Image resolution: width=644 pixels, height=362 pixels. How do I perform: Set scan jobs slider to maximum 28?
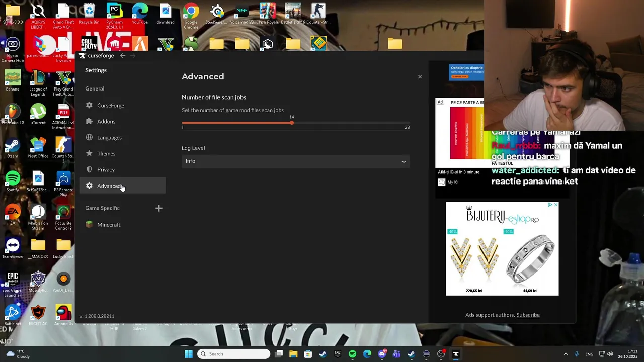pos(409,123)
